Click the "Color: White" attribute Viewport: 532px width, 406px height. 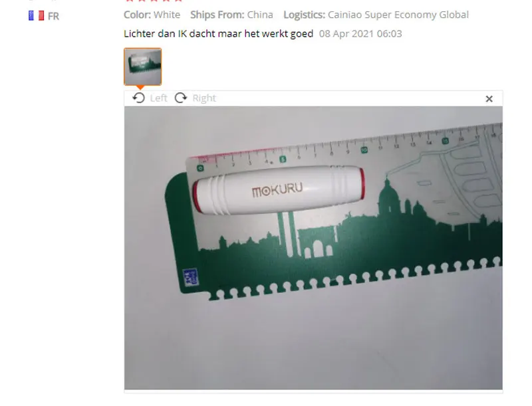[152, 15]
